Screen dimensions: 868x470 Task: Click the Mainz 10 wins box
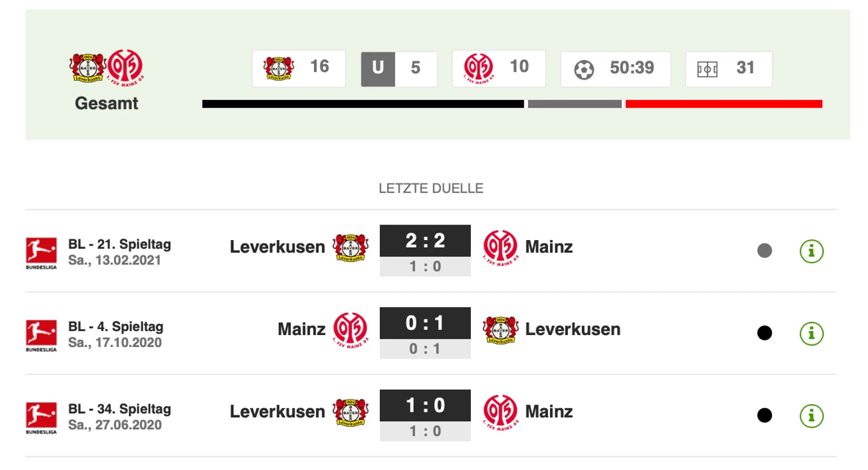point(499,69)
